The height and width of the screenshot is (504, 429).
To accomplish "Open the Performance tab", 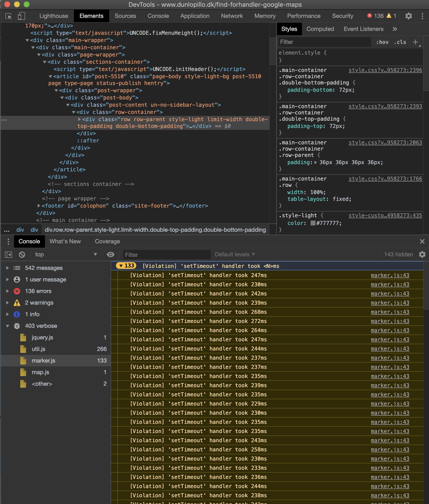I will click(304, 16).
